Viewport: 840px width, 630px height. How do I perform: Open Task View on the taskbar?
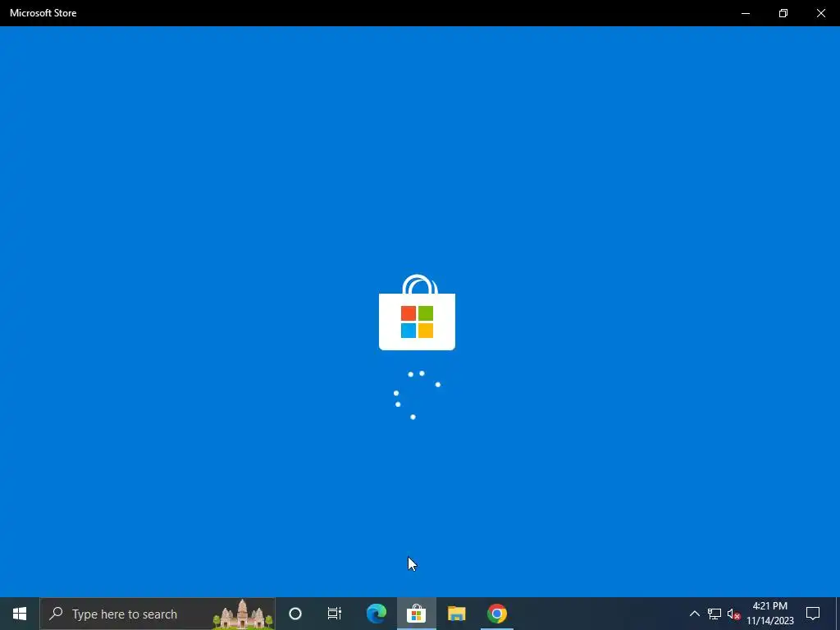335,614
